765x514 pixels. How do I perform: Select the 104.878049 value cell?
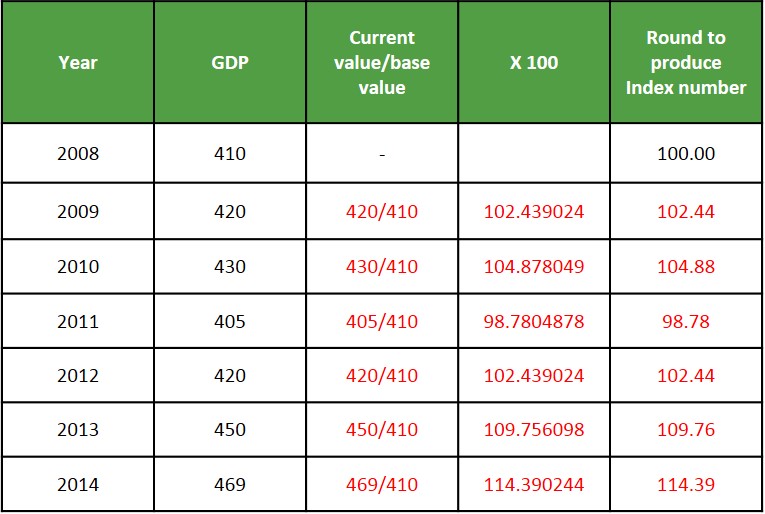click(x=534, y=266)
